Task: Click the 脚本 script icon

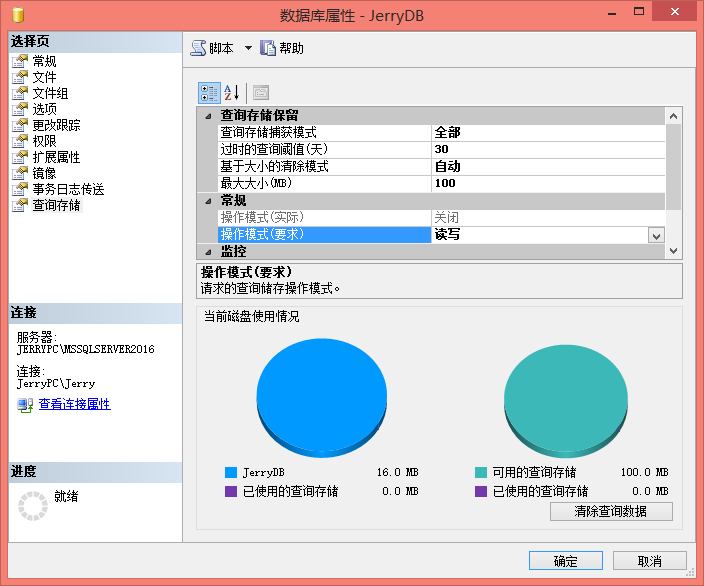Action: (x=198, y=48)
